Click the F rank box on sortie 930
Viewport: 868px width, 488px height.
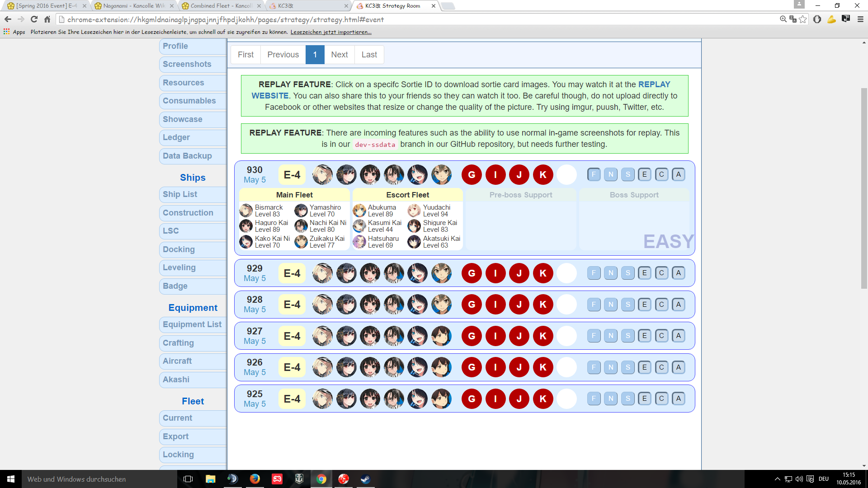coord(594,174)
